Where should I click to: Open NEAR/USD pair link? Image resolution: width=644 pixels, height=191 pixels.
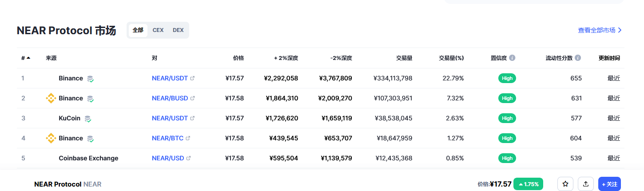(x=168, y=158)
